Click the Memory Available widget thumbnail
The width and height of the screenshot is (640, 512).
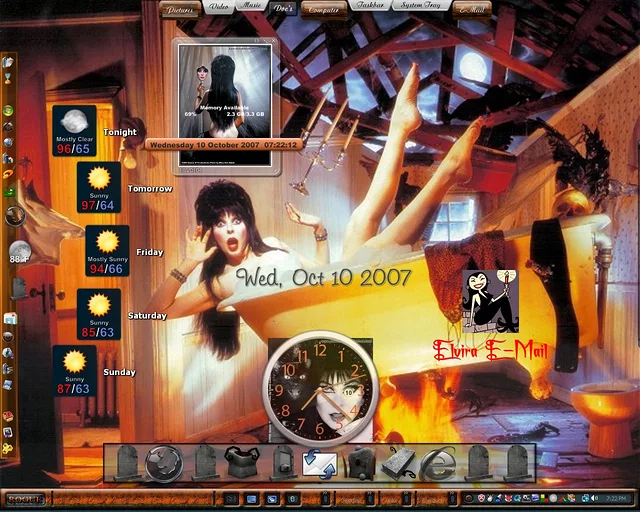(223, 92)
